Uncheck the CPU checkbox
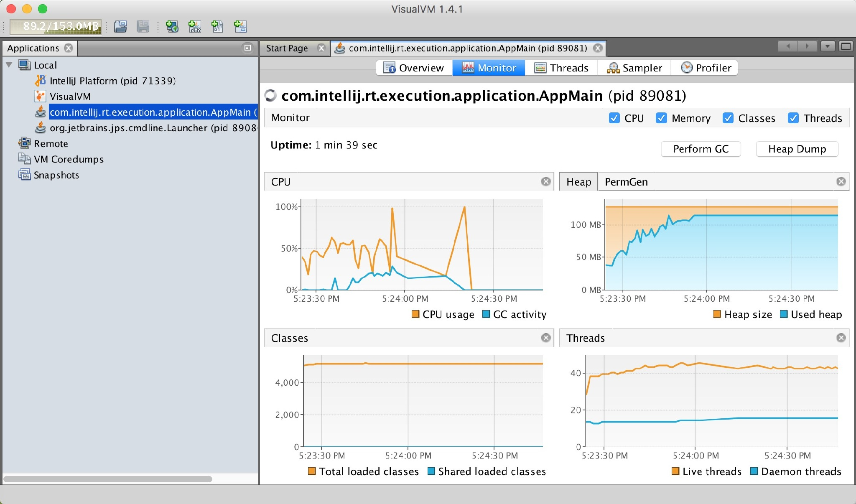856x504 pixels. point(614,118)
